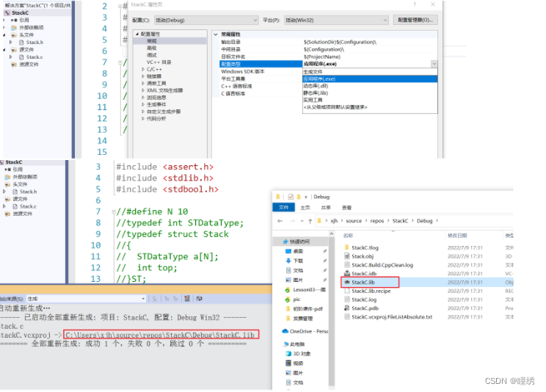Viewport: 546px width, 392px height.
Task: Sort by 修改日期 column header
Action: pos(457,236)
